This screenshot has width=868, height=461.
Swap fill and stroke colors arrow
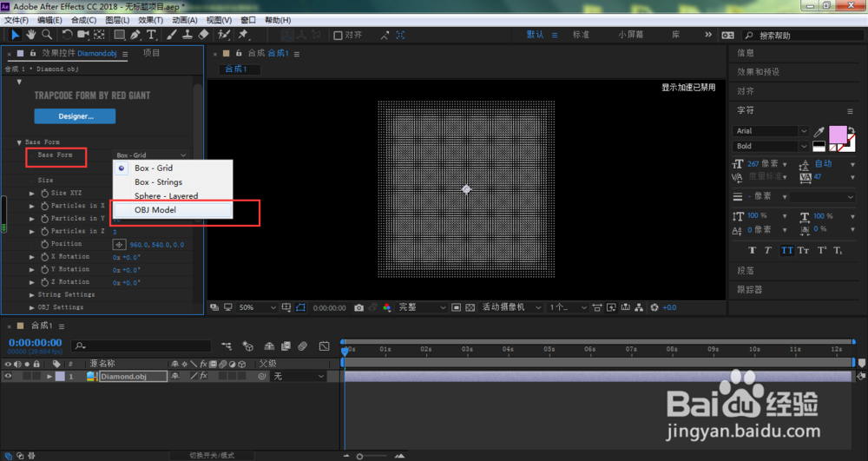point(852,130)
